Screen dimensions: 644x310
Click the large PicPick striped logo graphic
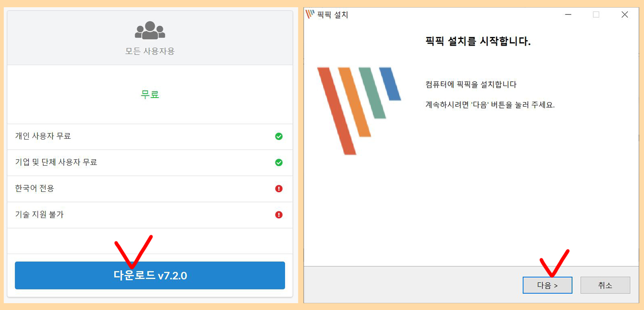click(359, 111)
